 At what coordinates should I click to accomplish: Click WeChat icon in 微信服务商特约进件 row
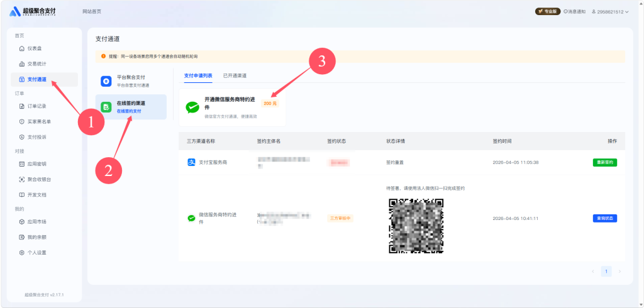[x=191, y=219]
